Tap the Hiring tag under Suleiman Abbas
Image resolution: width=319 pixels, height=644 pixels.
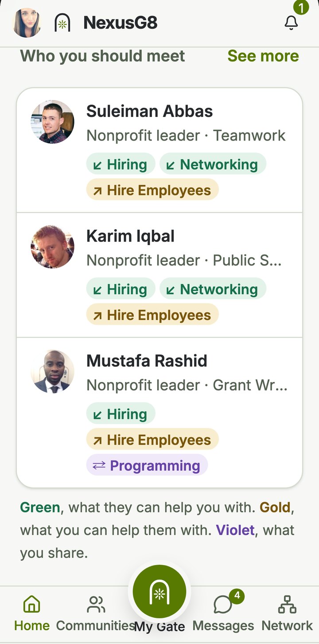click(x=121, y=164)
